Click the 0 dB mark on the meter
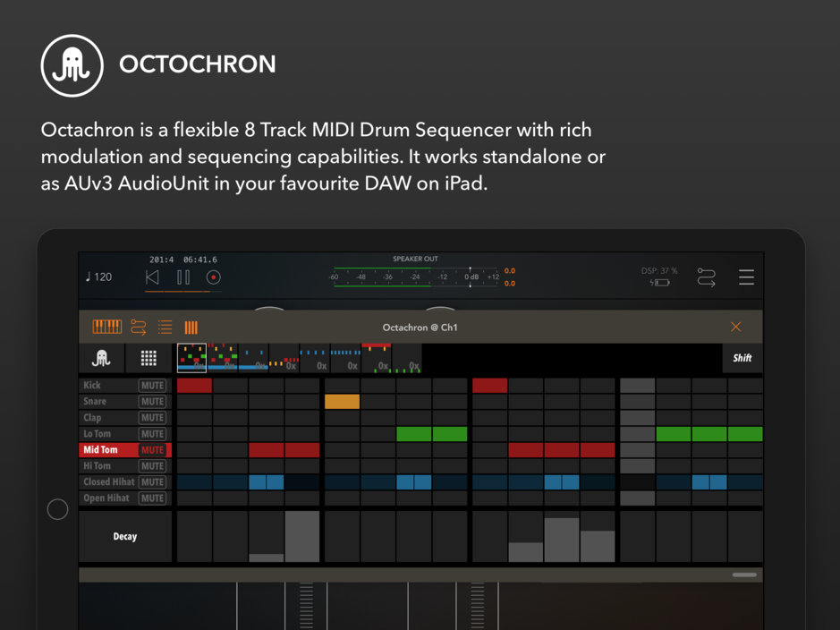This screenshot has width=840, height=630. click(x=471, y=277)
